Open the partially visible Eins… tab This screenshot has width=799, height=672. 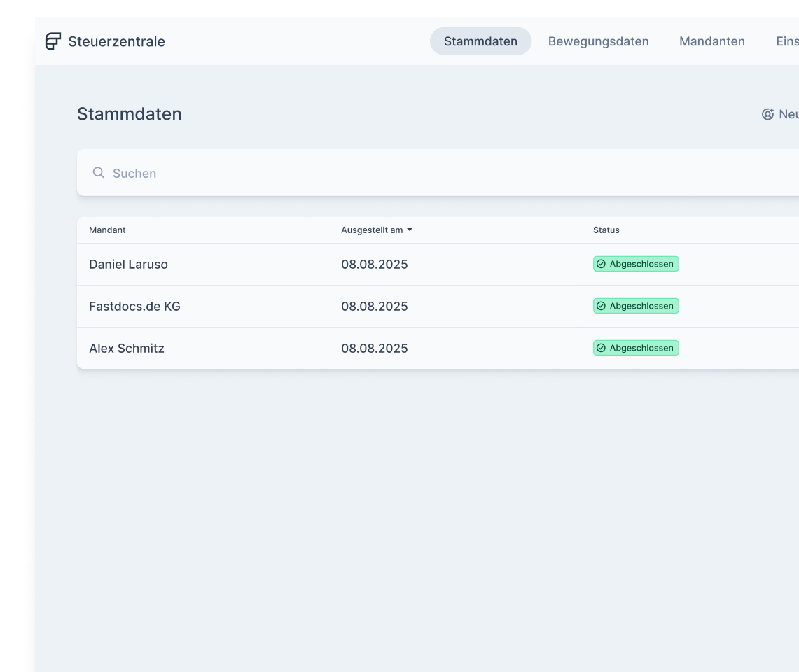click(x=787, y=41)
